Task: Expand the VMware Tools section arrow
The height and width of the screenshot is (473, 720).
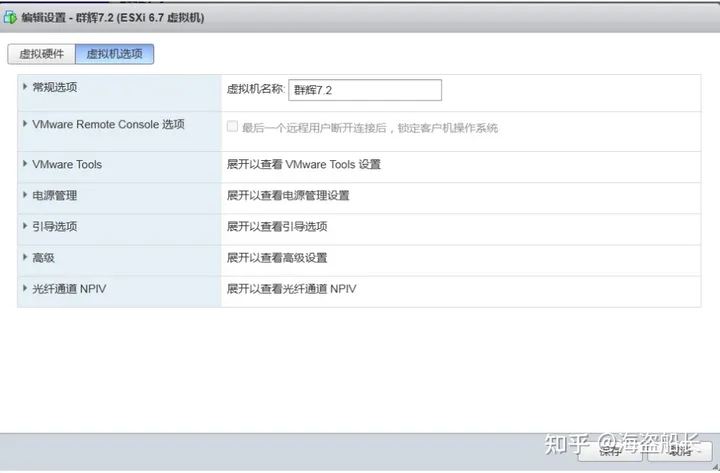Action: click(25, 164)
